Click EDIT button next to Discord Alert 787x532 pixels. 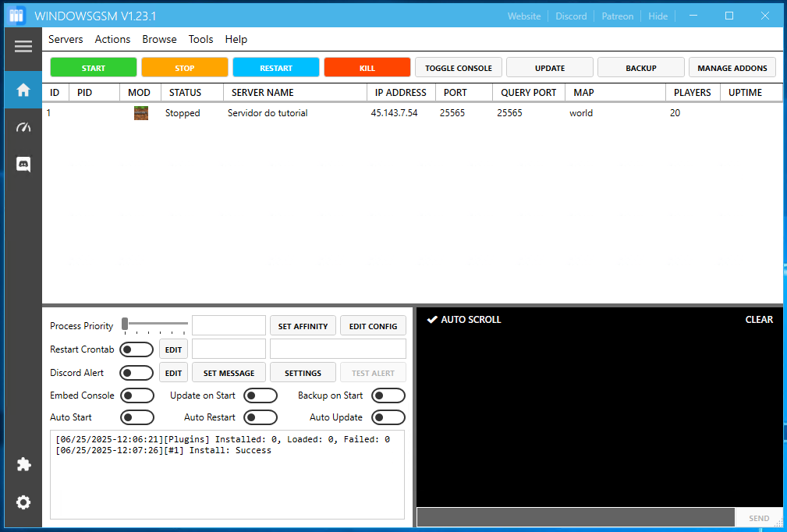[x=174, y=373]
